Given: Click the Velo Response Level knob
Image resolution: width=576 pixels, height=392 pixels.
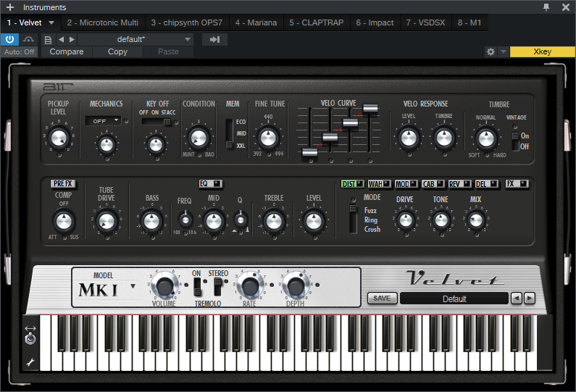Looking at the screenshot, I should point(409,138).
